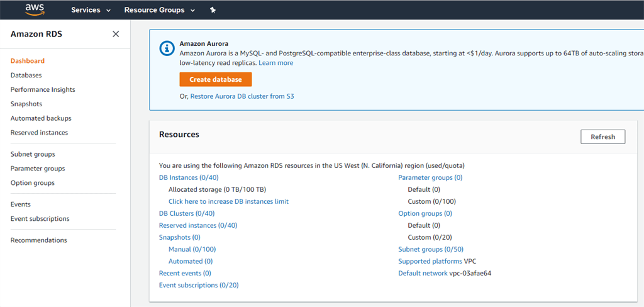Open Event subscriptions in the sidebar
644x307 pixels.
(x=40, y=219)
